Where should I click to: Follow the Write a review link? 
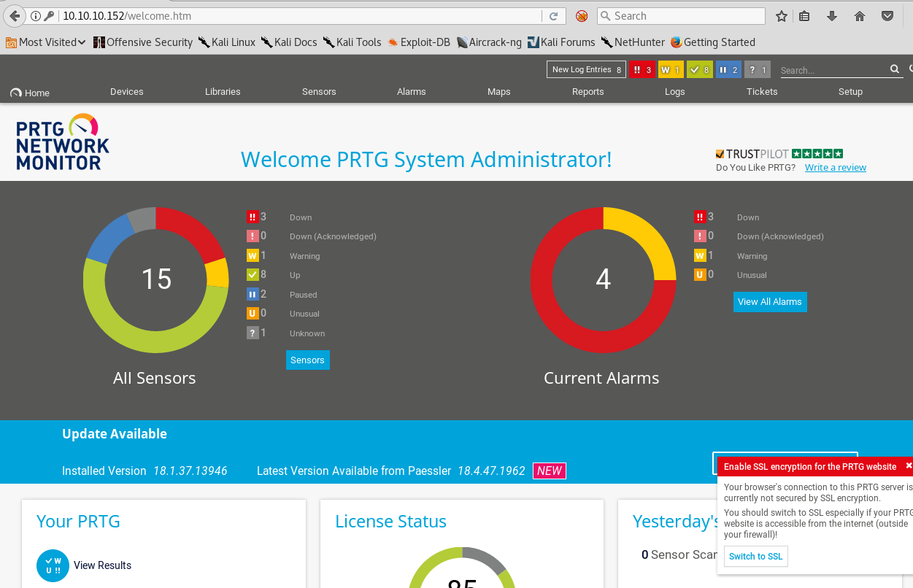835,168
